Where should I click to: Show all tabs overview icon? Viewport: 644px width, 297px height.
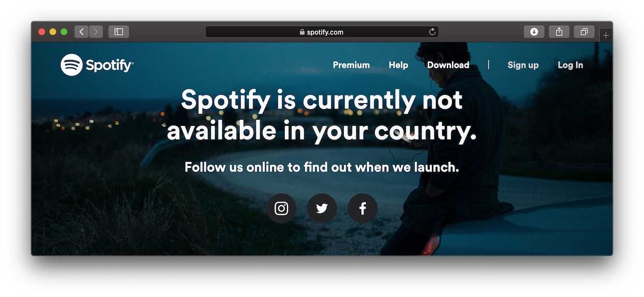point(584,32)
